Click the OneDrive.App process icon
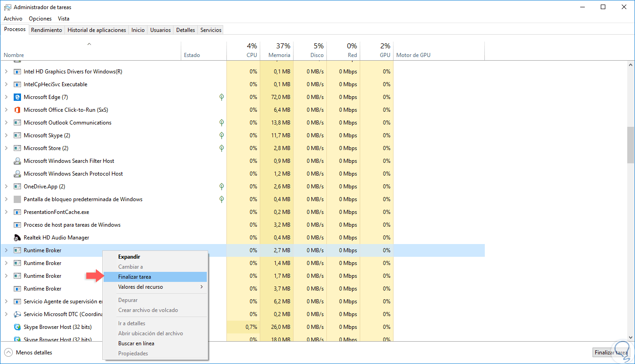 17,187
